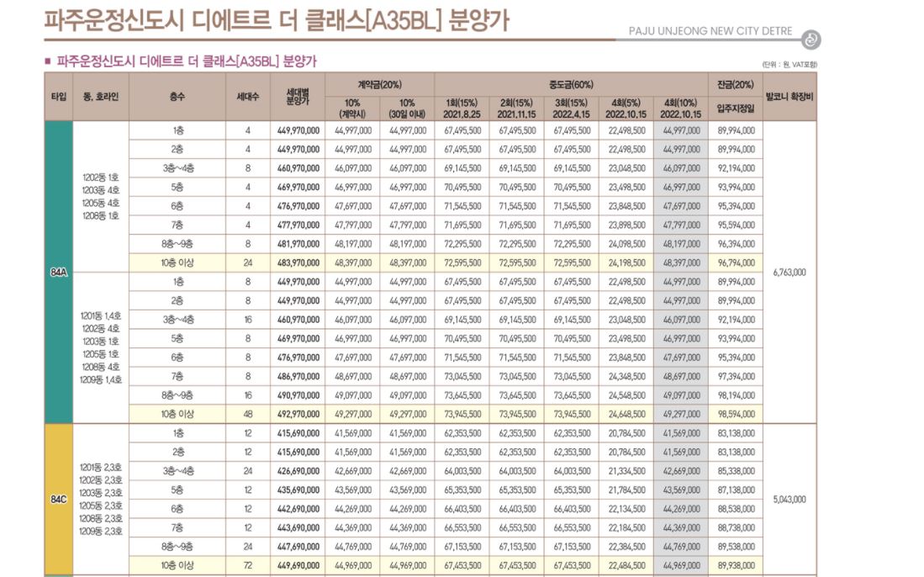Click sale price '490,970,000'
The width and height of the screenshot is (924, 577).
[298, 395]
